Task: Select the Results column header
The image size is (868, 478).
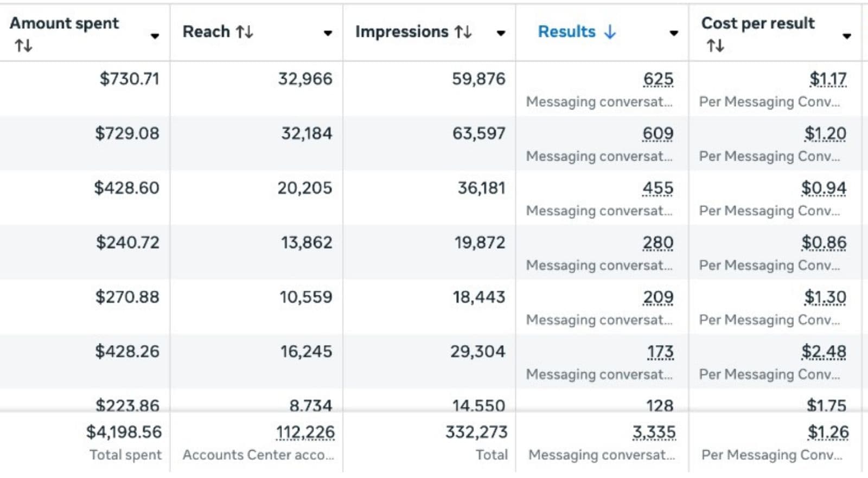Action: tap(566, 32)
